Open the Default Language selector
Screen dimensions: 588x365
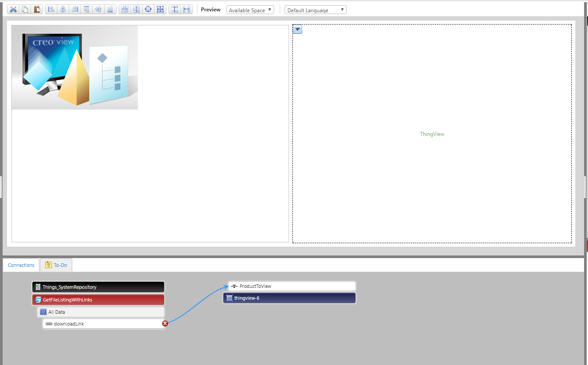coord(315,9)
